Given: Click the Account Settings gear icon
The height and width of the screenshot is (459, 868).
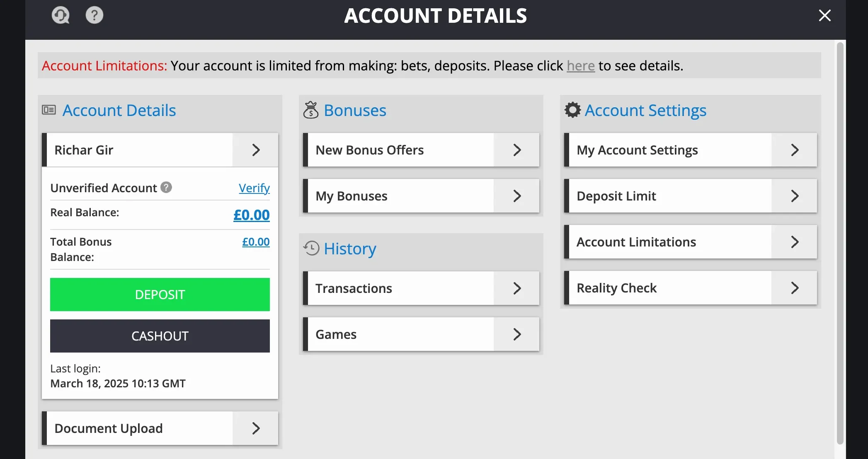Looking at the screenshot, I should tap(572, 110).
